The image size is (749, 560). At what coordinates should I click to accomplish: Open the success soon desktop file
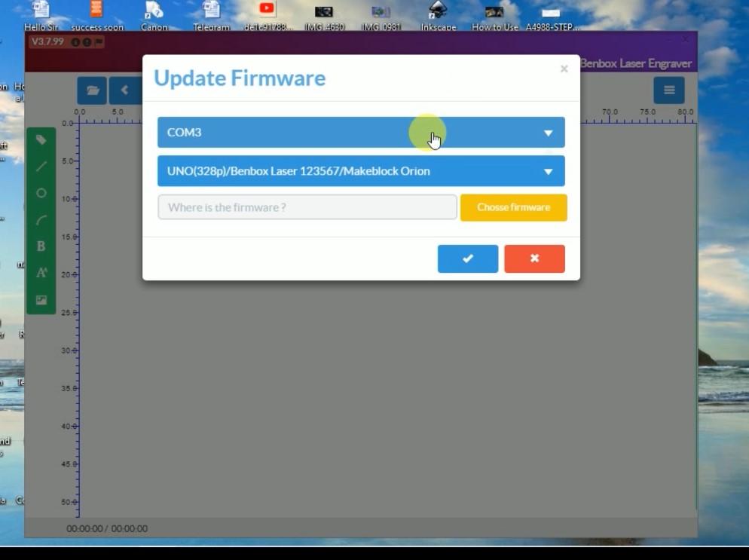(x=97, y=16)
